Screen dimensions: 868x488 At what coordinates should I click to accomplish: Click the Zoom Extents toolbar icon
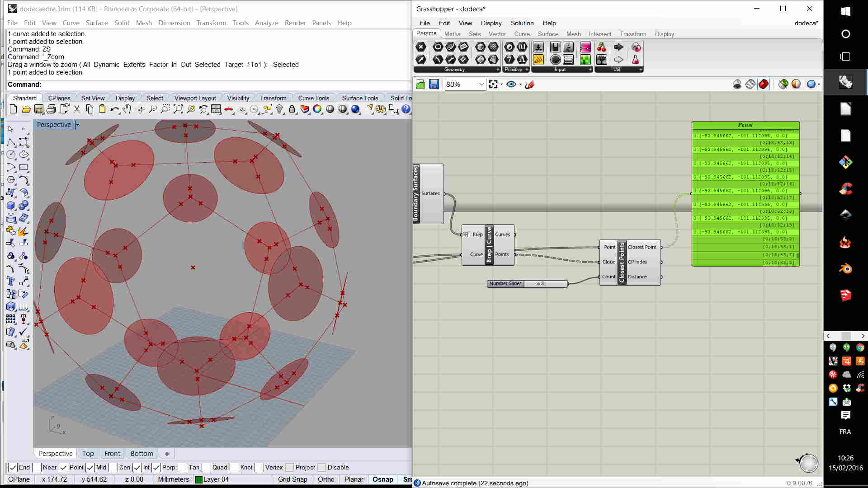[178, 109]
